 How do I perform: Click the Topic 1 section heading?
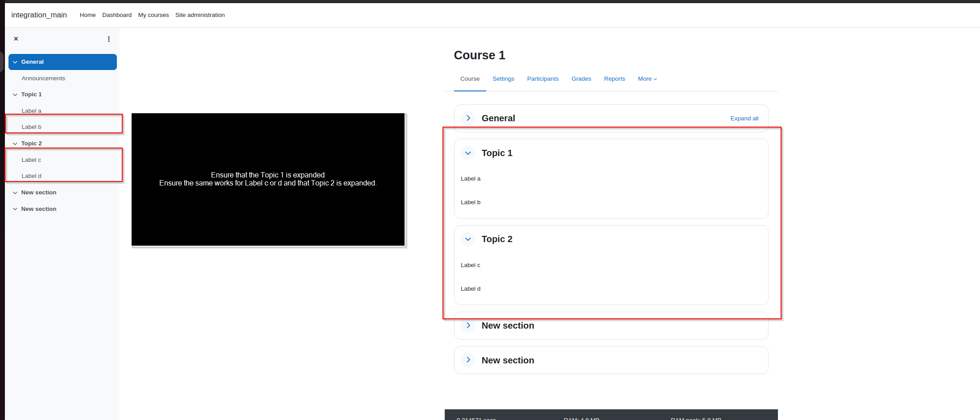click(x=497, y=153)
